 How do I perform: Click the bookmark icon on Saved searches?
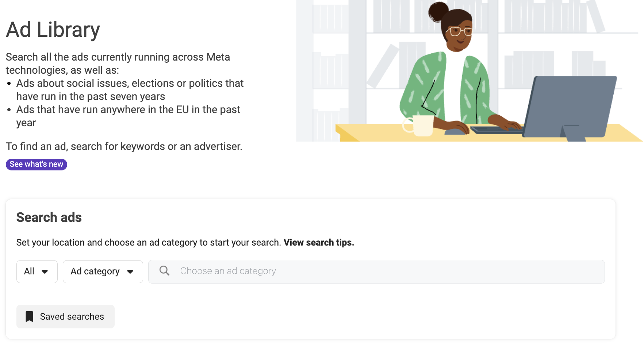(x=30, y=316)
